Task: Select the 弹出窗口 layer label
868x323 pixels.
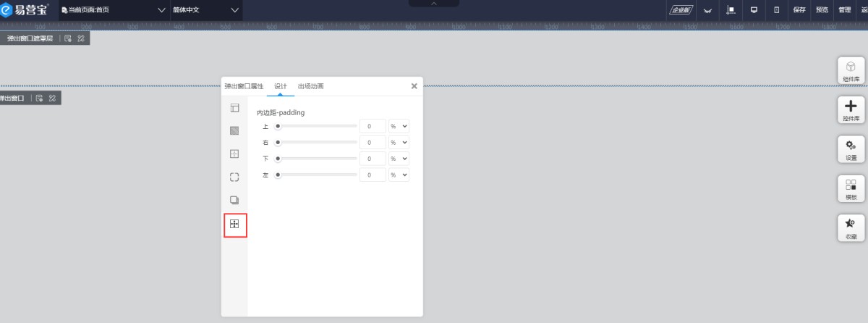Action: pos(12,97)
